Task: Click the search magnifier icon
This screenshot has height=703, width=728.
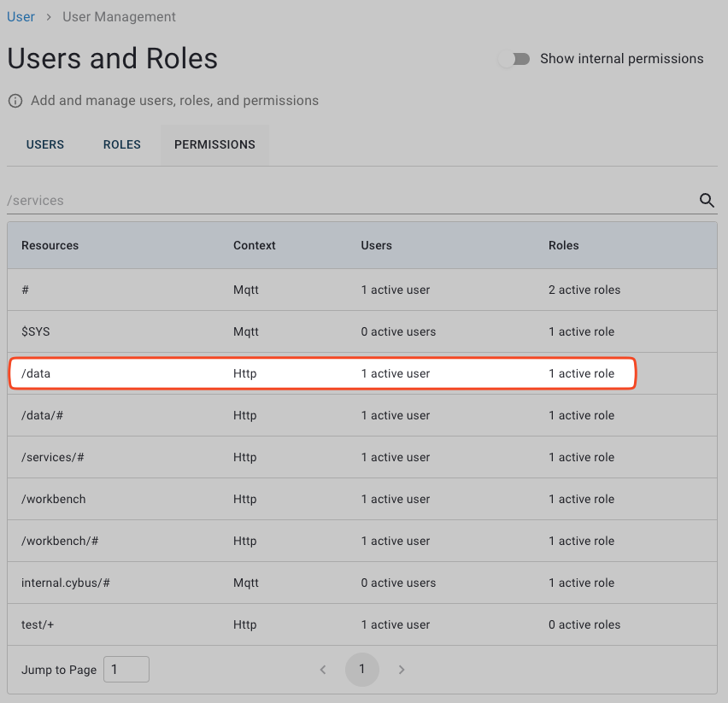Action: click(707, 200)
